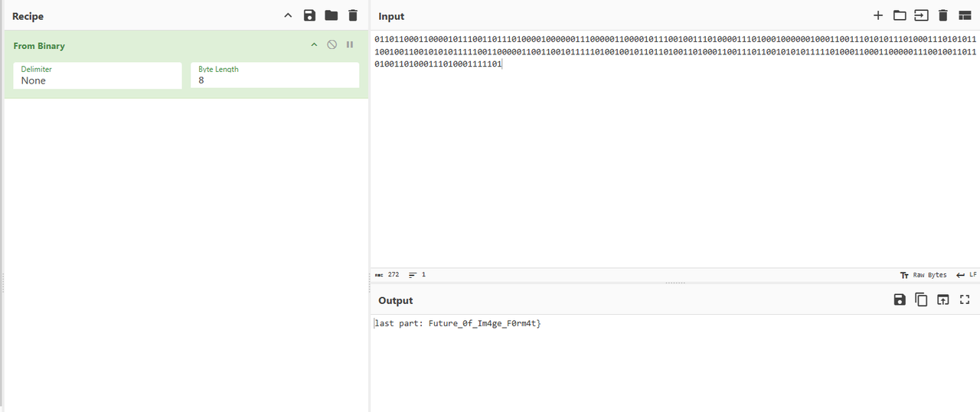Copy raw output to clipboard
This screenshot has width=980, height=412.
pyautogui.click(x=921, y=300)
